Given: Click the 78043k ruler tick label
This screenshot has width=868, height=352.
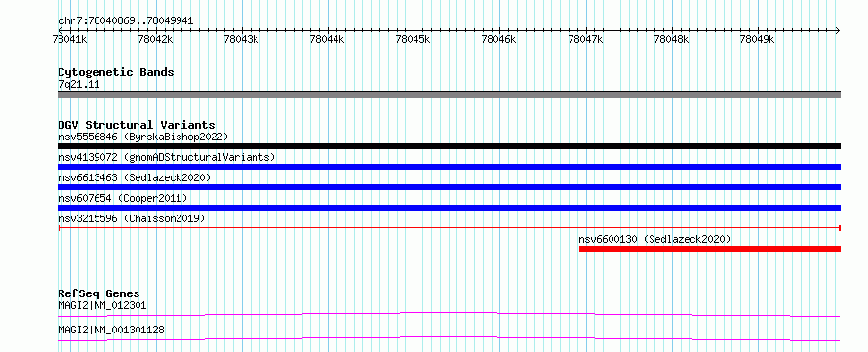Looking at the screenshot, I should click(241, 39).
